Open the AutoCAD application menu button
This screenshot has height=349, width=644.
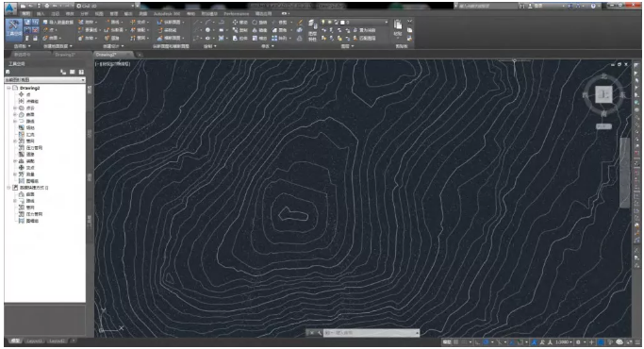[10, 8]
